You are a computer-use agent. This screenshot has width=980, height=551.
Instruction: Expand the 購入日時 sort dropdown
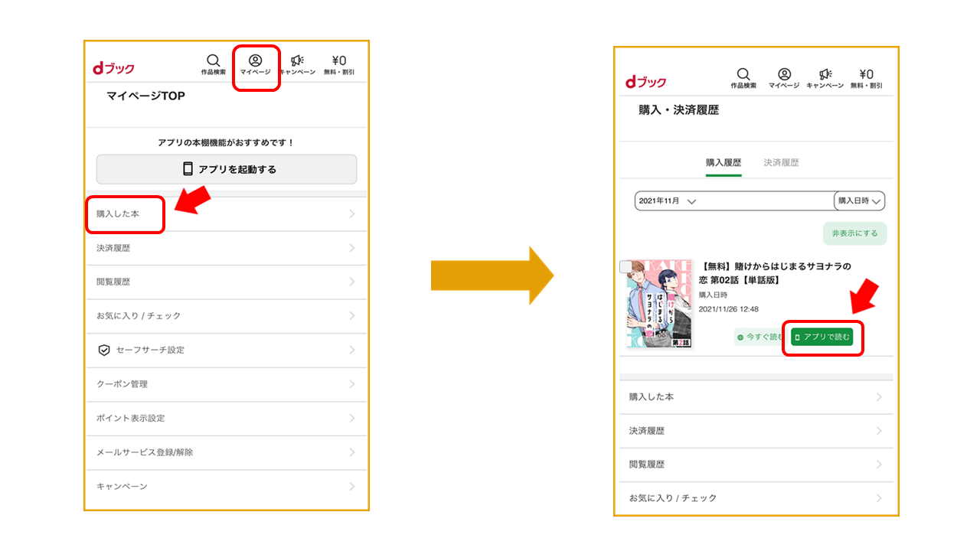tap(859, 201)
